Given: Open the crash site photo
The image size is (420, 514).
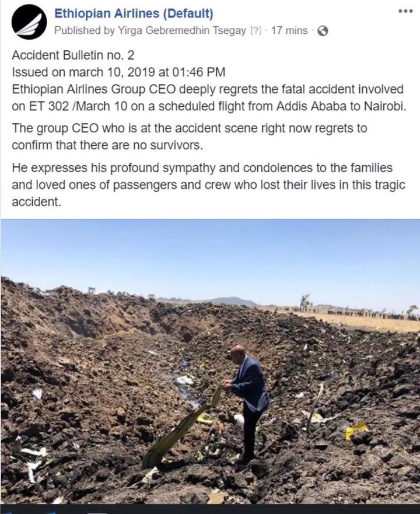Looking at the screenshot, I should click(210, 361).
